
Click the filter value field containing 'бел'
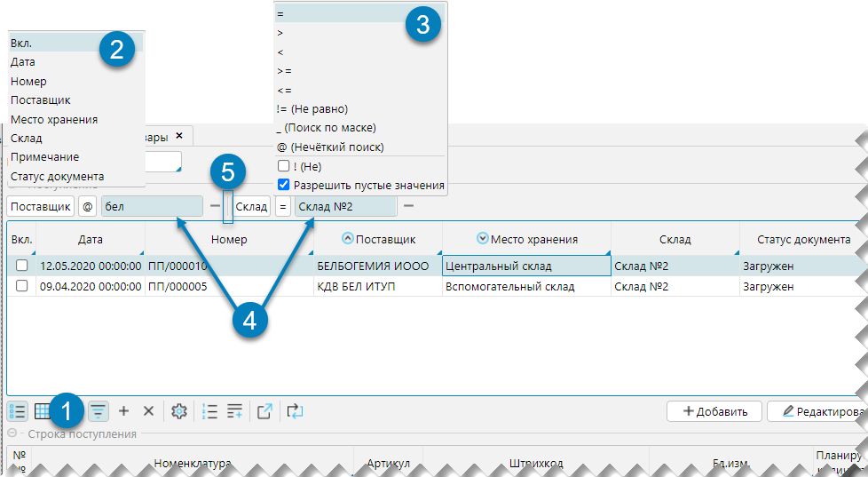(x=152, y=207)
